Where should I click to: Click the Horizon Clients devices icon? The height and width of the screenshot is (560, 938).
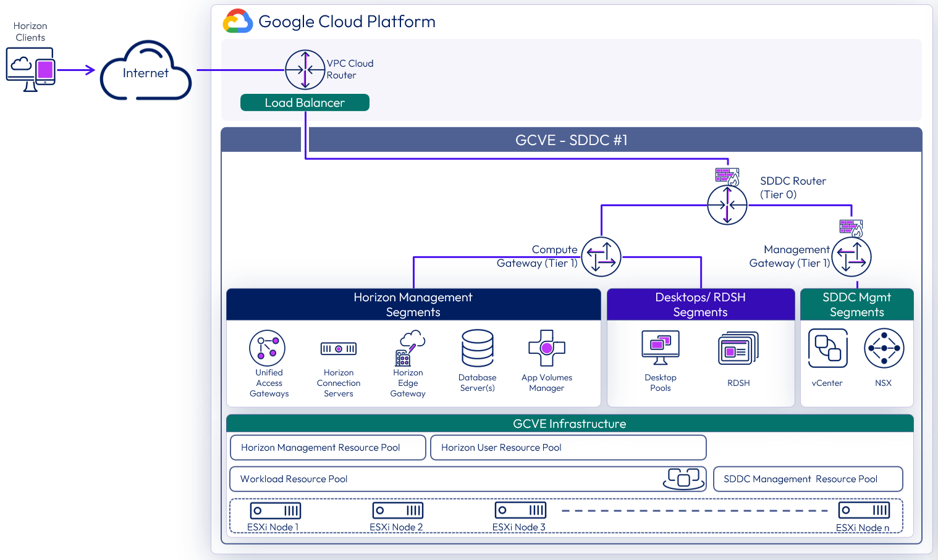(30, 69)
